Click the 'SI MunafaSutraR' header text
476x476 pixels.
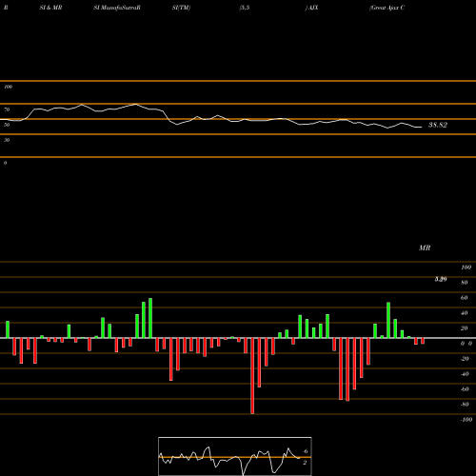(x=117, y=8)
